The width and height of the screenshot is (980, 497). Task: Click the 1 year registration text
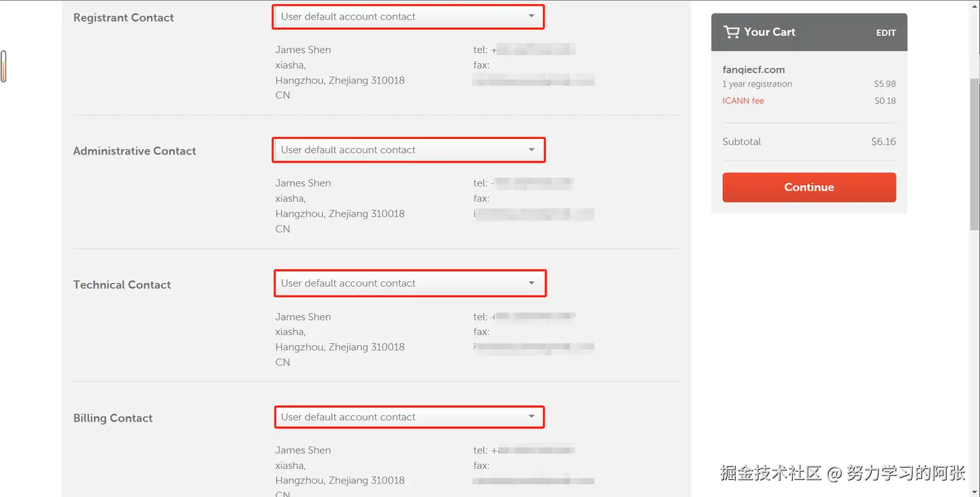757,84
